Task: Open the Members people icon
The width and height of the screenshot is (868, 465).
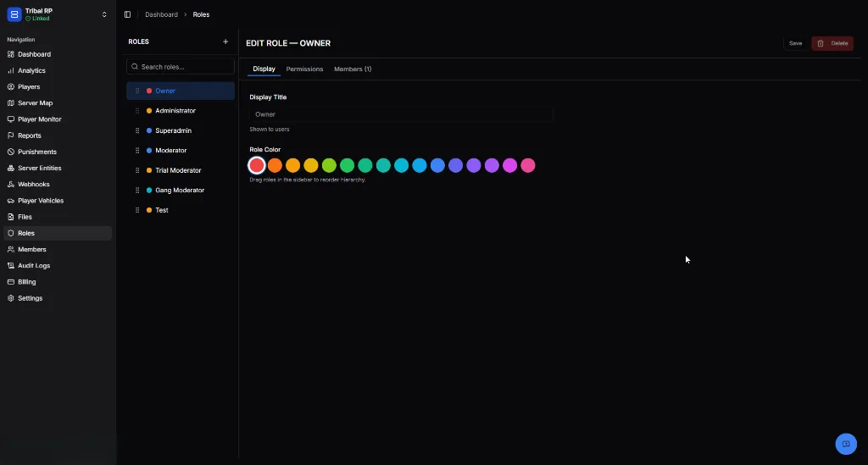Action: click(x=10, y=249)
